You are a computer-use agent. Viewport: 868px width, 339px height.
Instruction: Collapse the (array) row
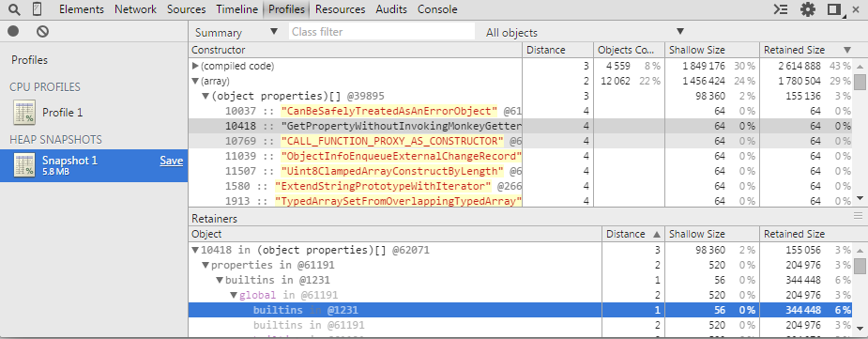[195, 81]
